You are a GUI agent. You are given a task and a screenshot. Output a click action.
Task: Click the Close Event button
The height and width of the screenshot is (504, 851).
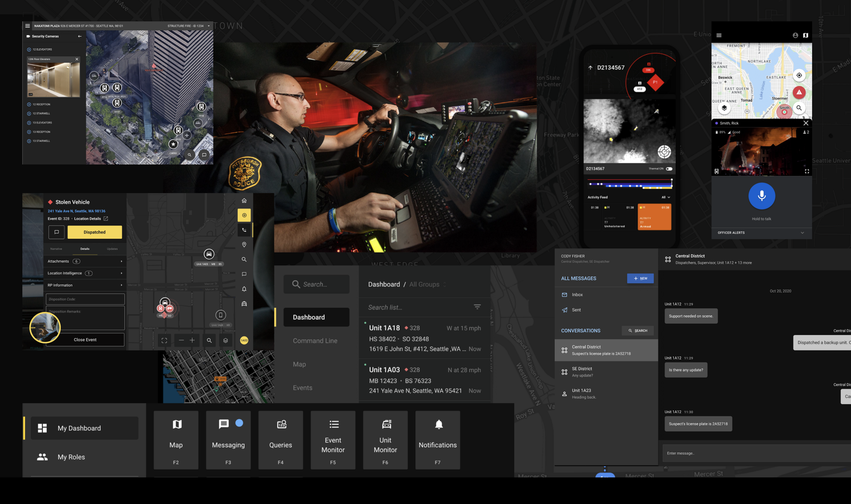point(85,340)
